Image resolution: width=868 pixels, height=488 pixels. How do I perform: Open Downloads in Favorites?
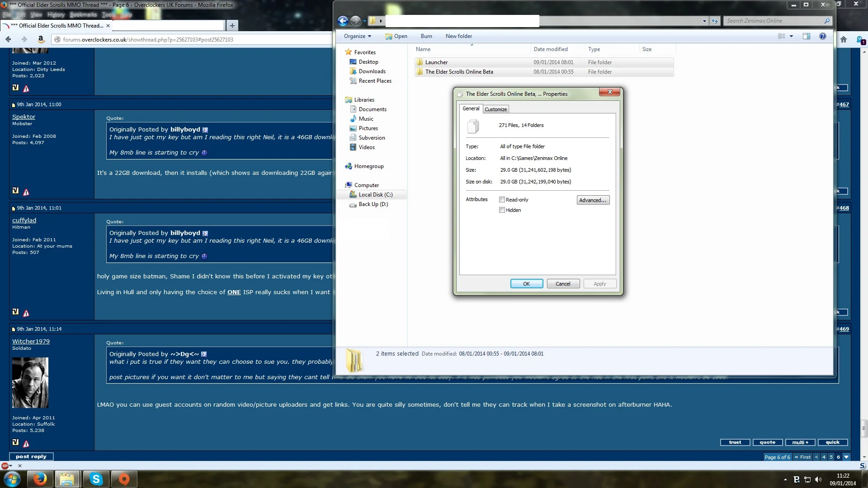click(x=372, y=71)
